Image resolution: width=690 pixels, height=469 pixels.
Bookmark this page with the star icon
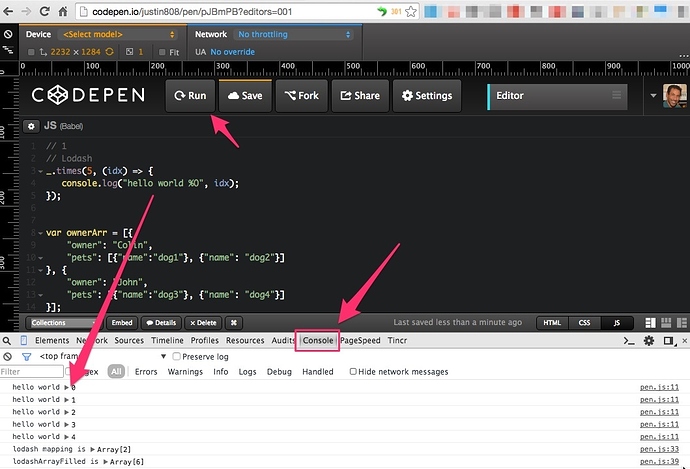(x=411, y=11)
